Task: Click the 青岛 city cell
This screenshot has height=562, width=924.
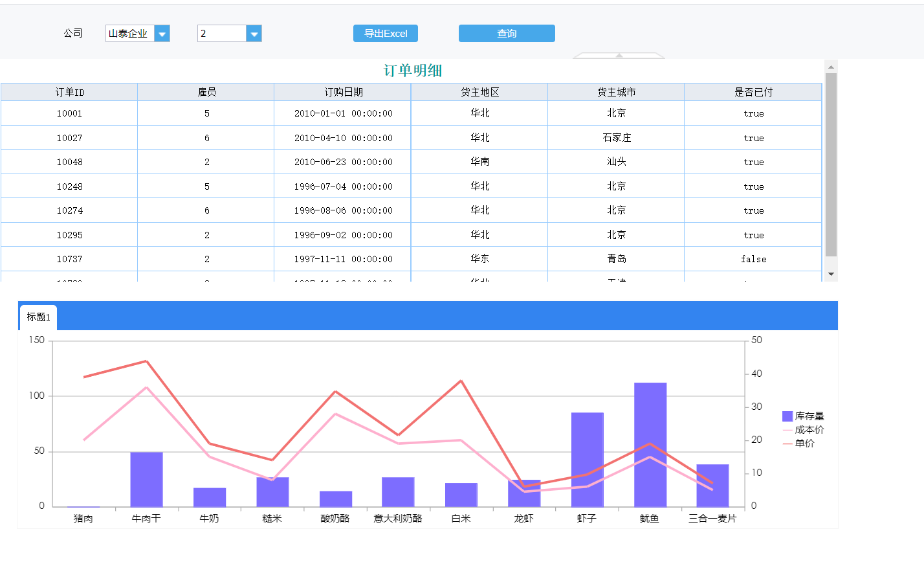Action: pyautogui.click(x=616, y=259)
